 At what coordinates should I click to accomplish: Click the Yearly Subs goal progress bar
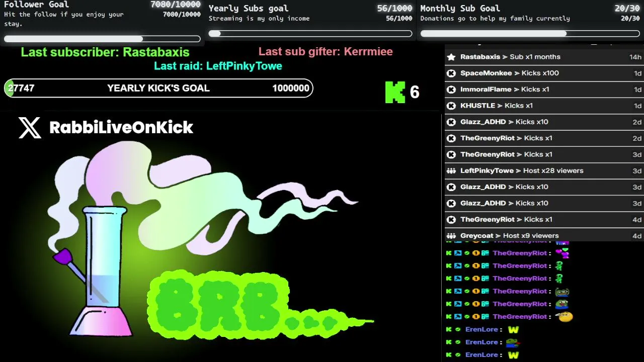coord(310,34)
